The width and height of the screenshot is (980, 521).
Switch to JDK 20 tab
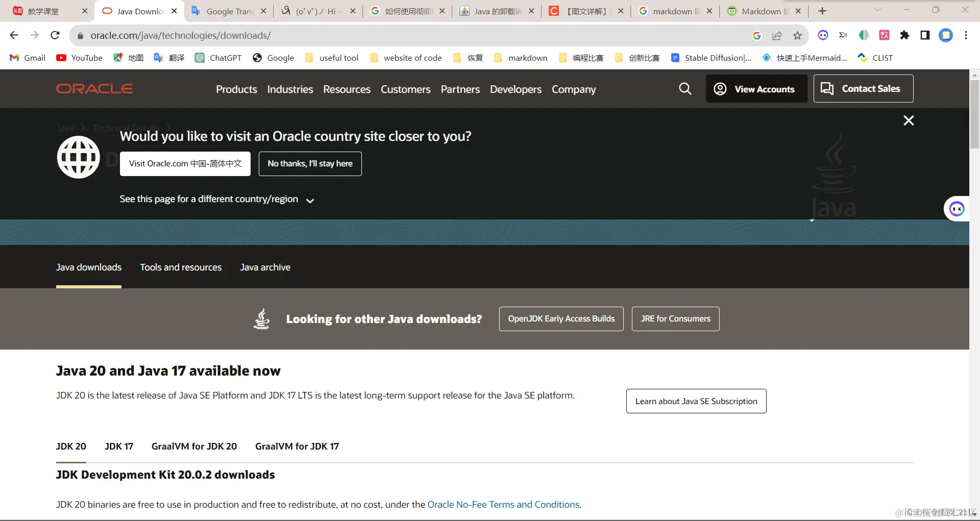(x=71, y=446)
